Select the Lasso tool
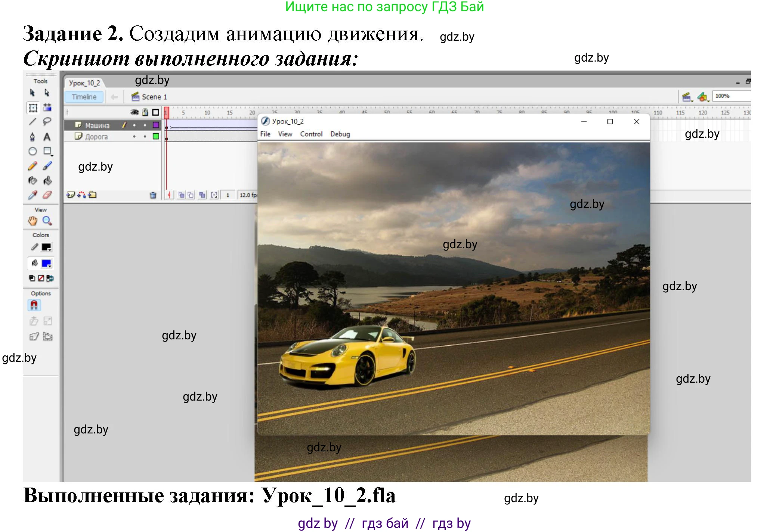Image resolution: width=770 pixels, height=532 pixels. (47, 122)
